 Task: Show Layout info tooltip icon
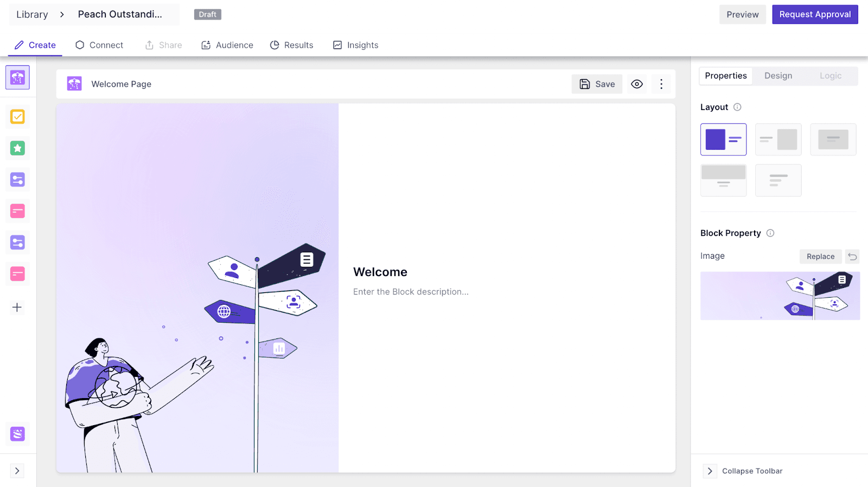pos(737,107)
